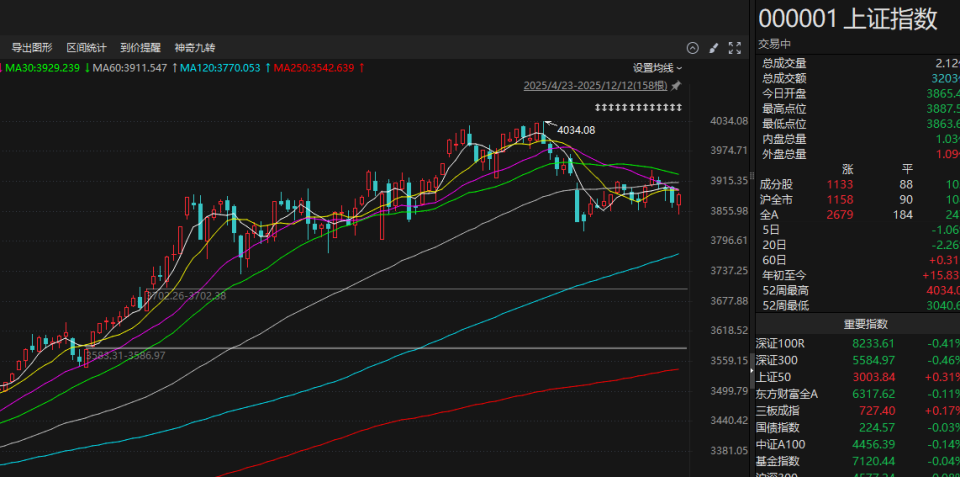Select the 3702.26-3702.38 horizontal line label
960x477 pixels.
tap(187, 296)
